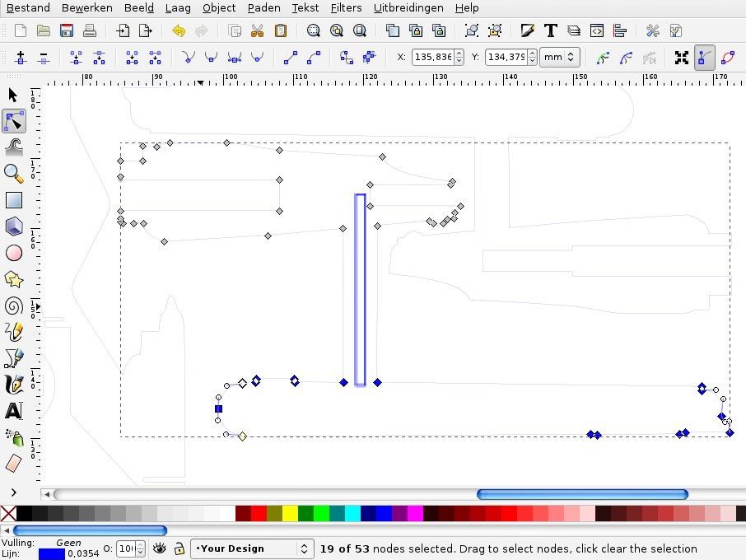Select the Node edit tool
This screenshot has width=746, height=560.
(14, 121)
